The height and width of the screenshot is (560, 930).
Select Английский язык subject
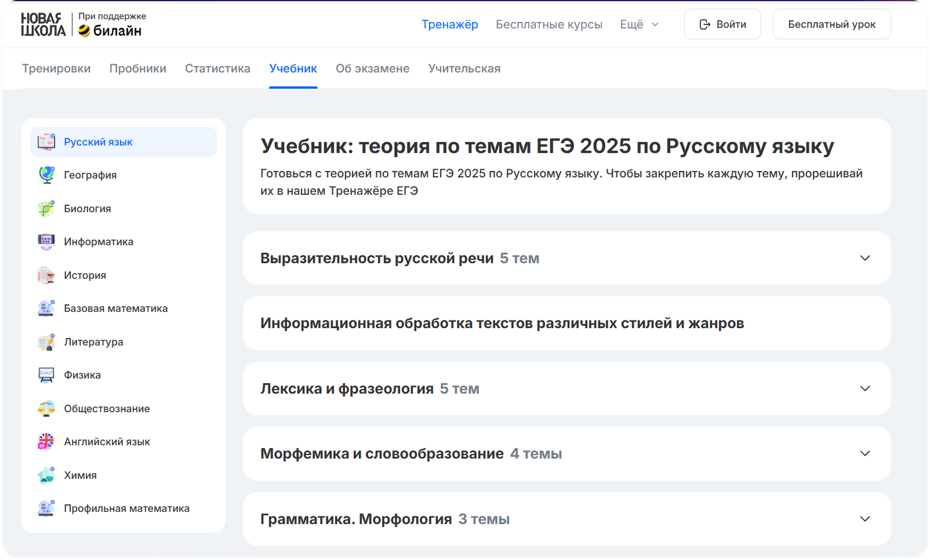[123, 442]
